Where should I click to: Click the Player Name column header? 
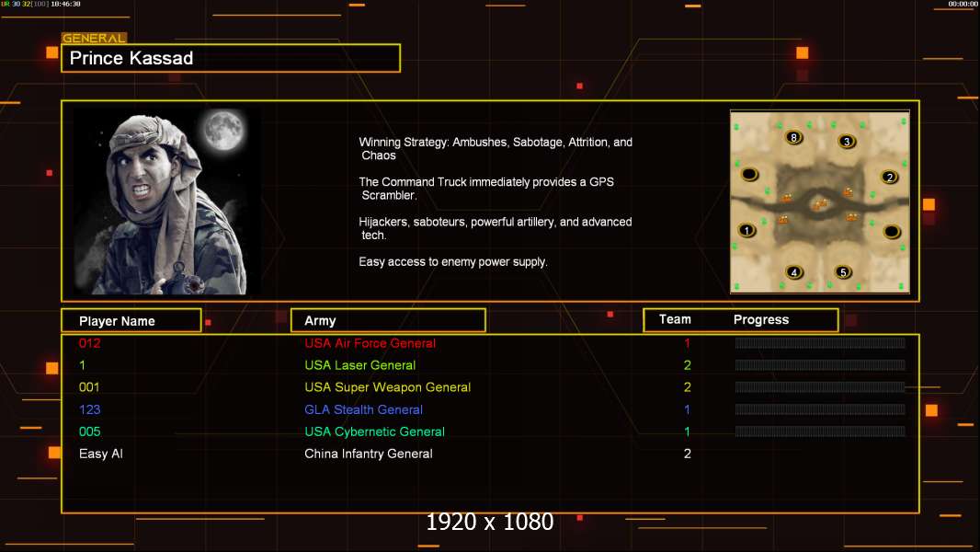pos(131,321)
